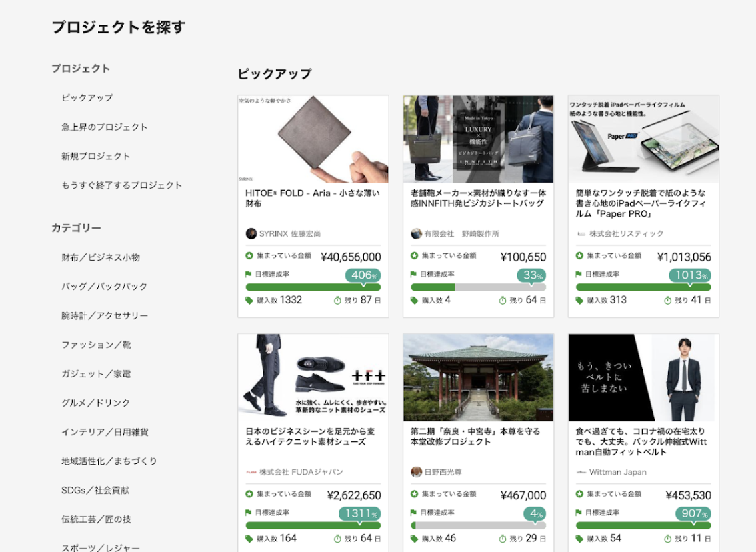Choose category バッグ／バックパック

(x=104, y=287)
